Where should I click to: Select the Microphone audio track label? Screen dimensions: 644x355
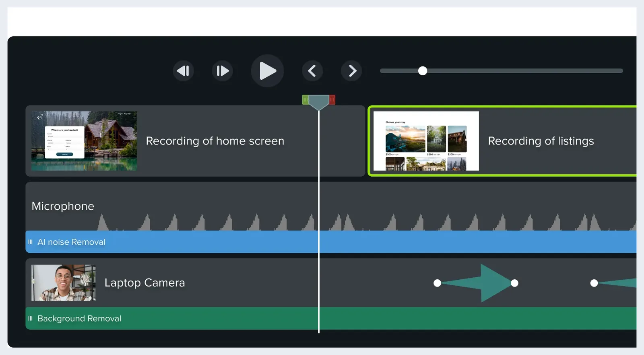pos(63,206)
